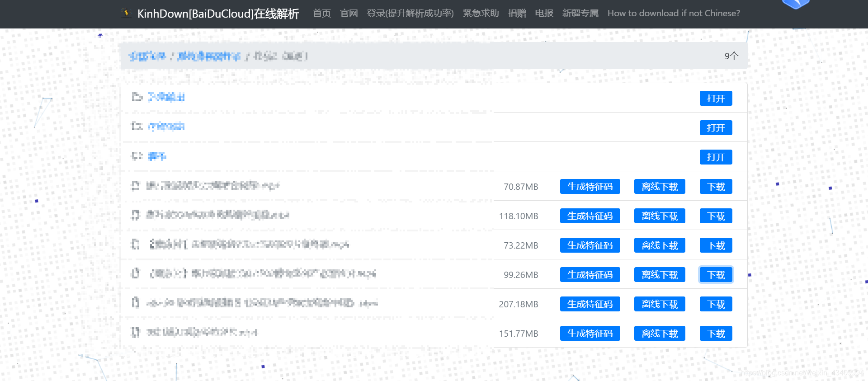Click the file icon of the 73.22MB file
Screen dimensions: 868x381
tap(136, 244)
